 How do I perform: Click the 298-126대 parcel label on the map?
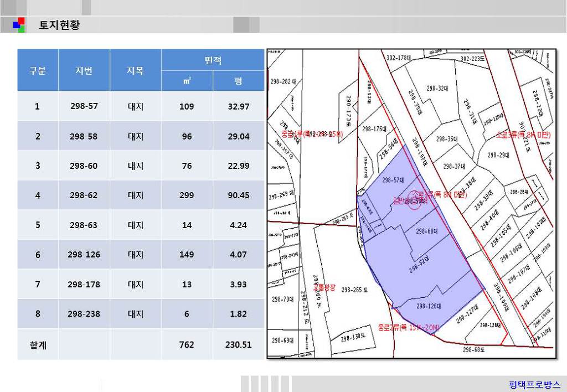(429, 306)
